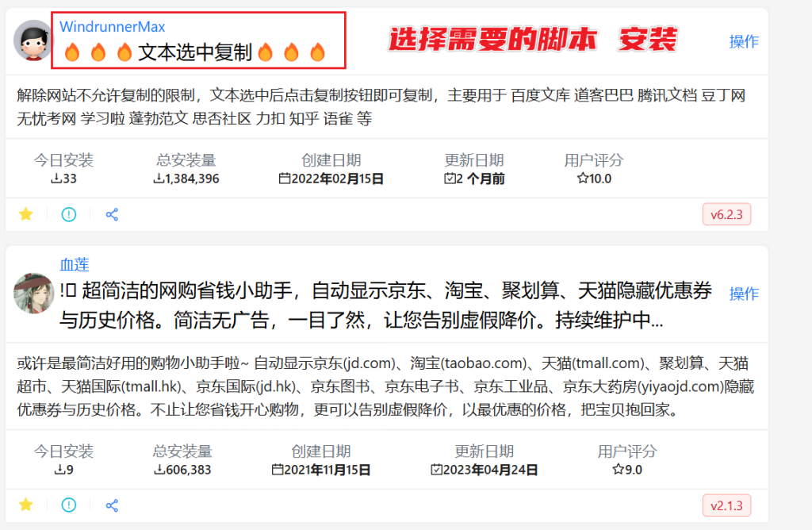812x530 pixels.
Task: Click the 1,384,396 total installs count
Action: pos(187,179)
